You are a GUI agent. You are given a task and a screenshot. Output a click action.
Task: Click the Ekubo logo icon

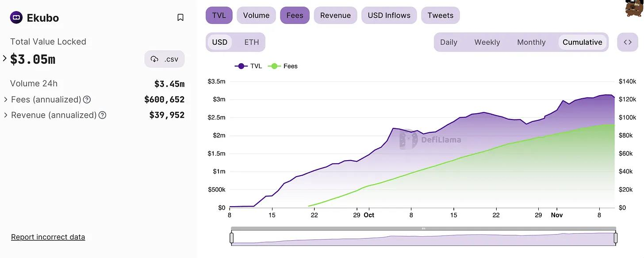point(16,18)
